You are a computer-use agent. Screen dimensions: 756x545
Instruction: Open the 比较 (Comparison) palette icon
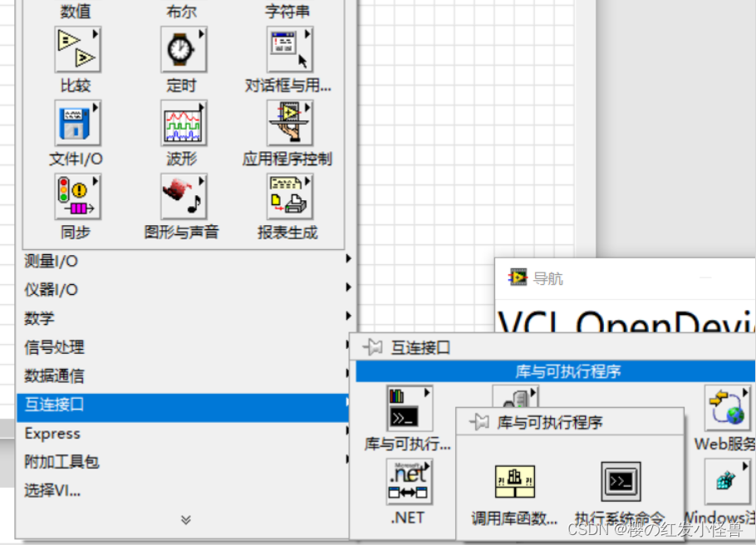(77, 50)
